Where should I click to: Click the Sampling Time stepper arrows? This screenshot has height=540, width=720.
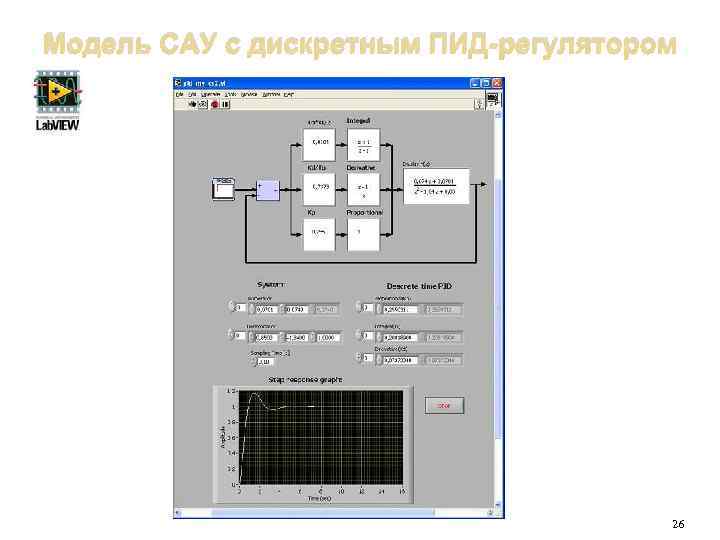click(253, 362)
